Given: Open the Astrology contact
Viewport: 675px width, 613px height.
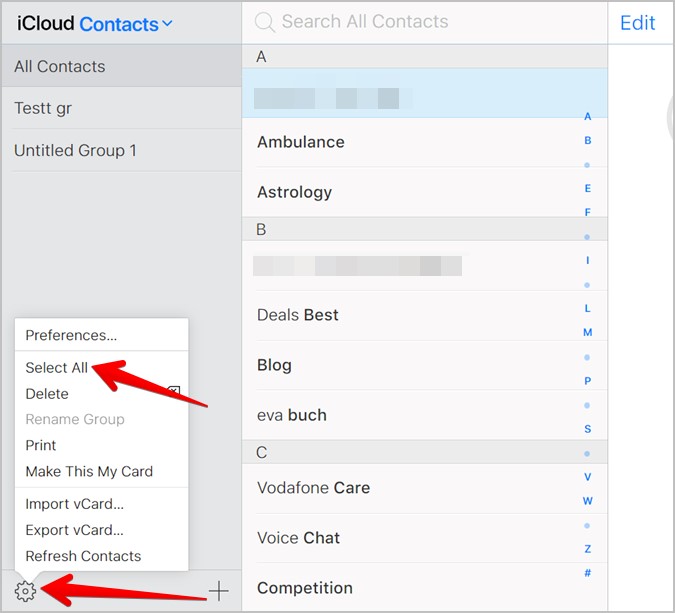Looking at the screenshot, I should coord(424,192).
